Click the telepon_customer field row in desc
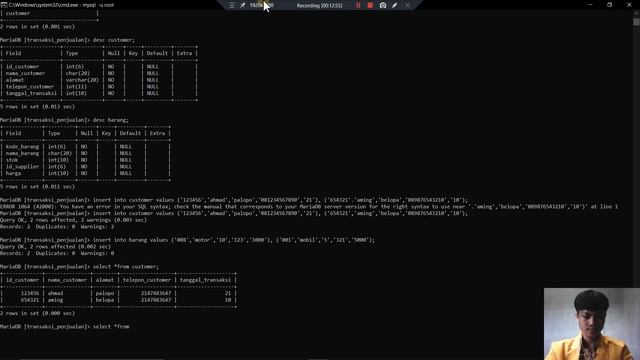 tap(99, 87)
